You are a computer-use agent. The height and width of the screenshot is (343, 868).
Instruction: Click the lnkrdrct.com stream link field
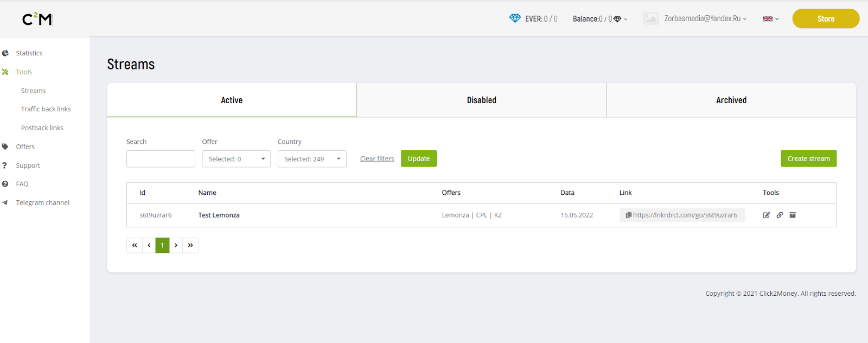pos(682,215)
